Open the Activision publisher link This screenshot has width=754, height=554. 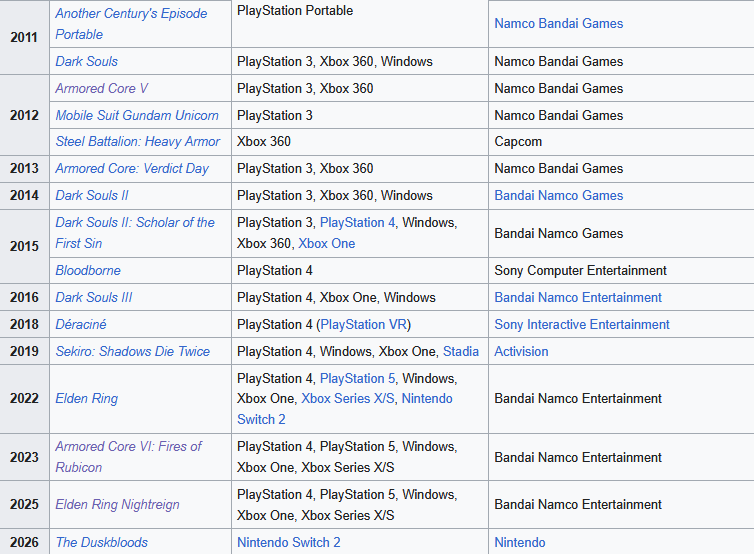click(521, 351)
